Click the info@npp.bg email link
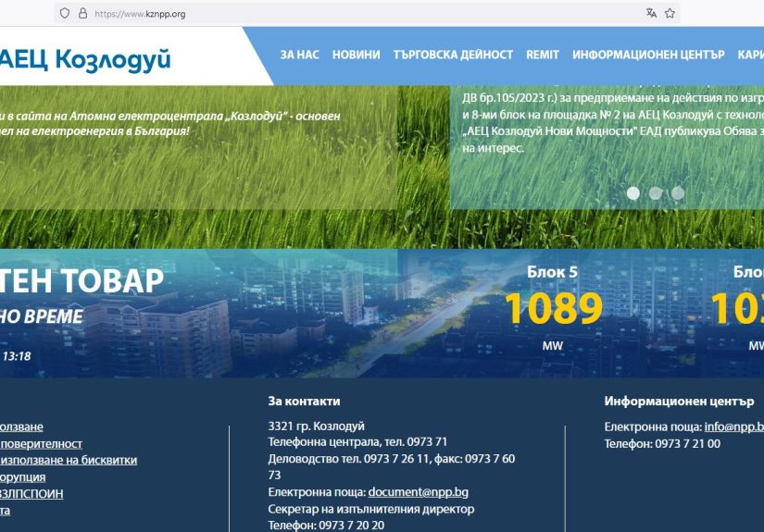This screenshot has width=764, height=532. pyautogui.click(x=733, y=427)
